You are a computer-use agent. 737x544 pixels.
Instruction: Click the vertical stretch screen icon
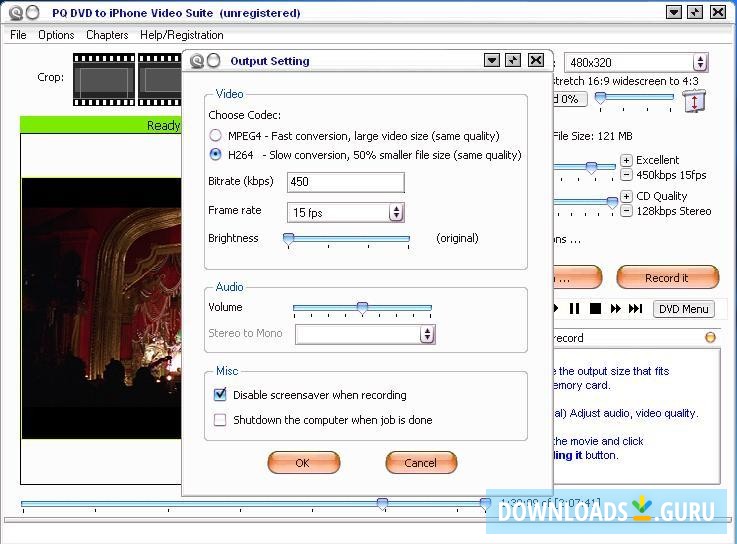[x=694, y=101]
